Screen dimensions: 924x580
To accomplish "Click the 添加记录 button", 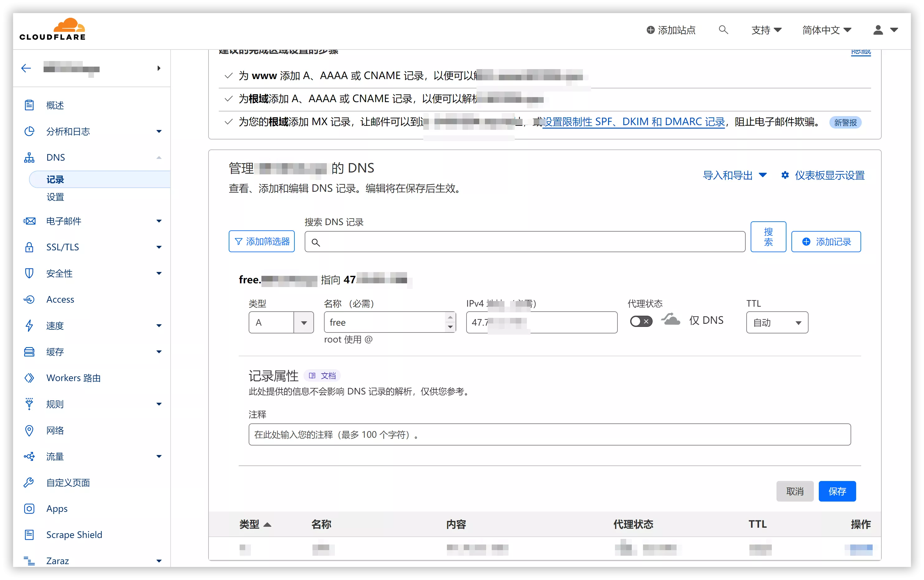I will [x=826, y=241].
